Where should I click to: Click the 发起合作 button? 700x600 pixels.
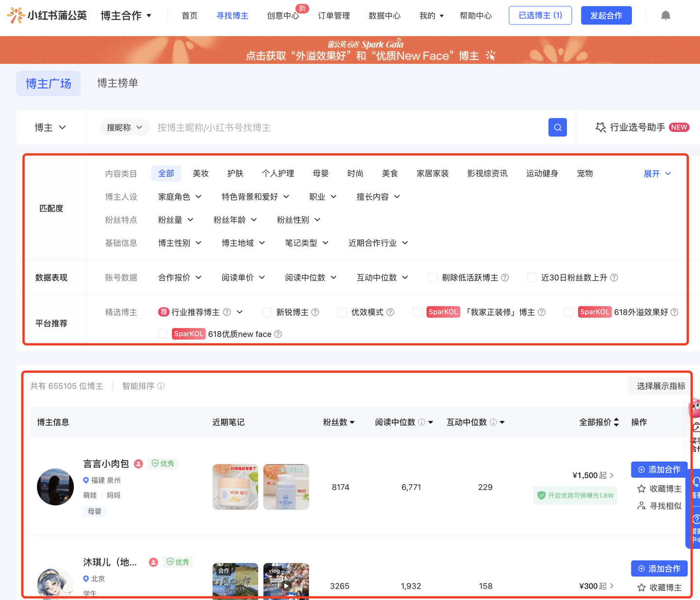606,15
